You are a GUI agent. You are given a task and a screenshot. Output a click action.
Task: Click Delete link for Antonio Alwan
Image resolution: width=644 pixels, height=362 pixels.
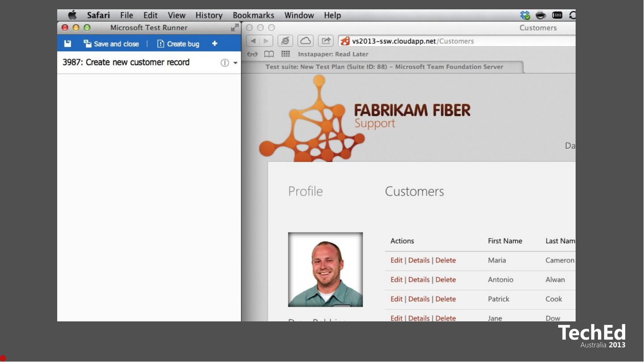coord(446,280)
